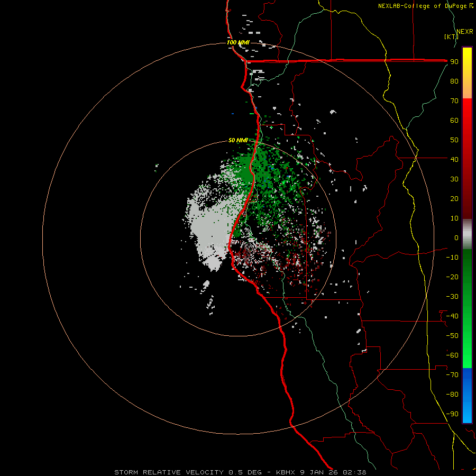Click the 30 value on velocity scale
The width and height of the screenshot is (476, 476).
coord(454,179)
